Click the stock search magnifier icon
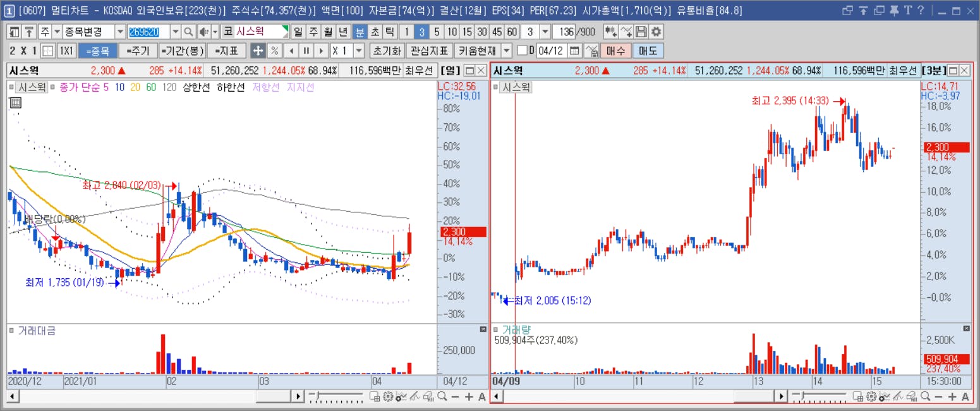The image size is (980, 411). (188, 32)
